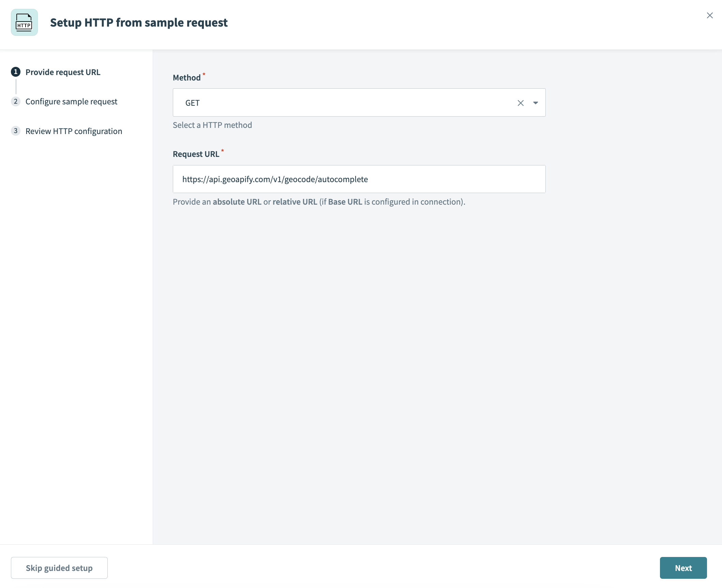Click the red asterisk next to Request URL label
Image resolution: width=722 pixels, height=588 pixels.
point(223,151)
